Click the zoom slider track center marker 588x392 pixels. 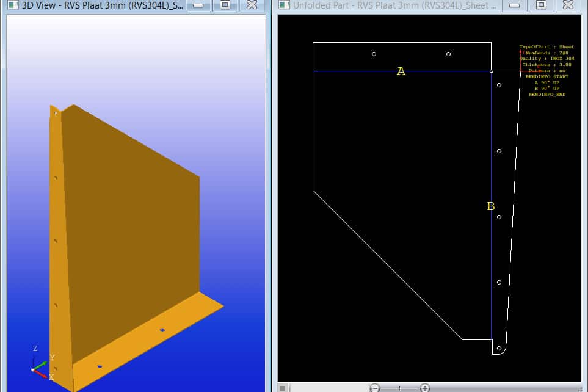click(400, 388)
